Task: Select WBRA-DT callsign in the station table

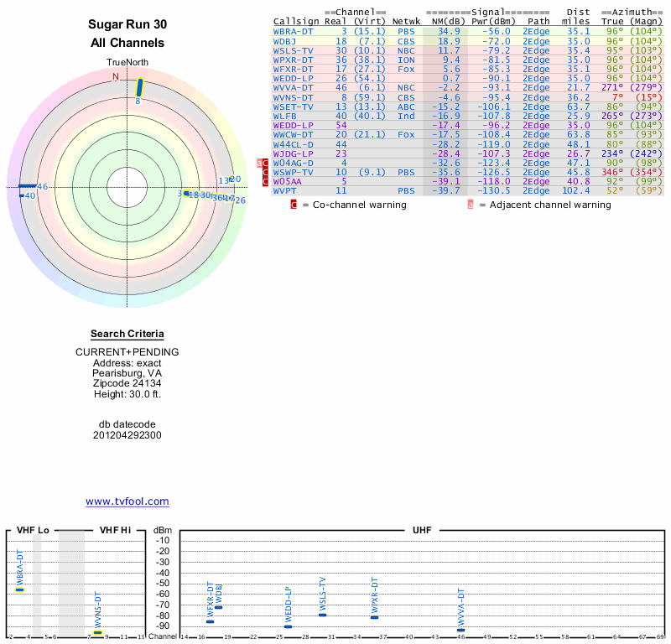Action: [x=293, y=31]
